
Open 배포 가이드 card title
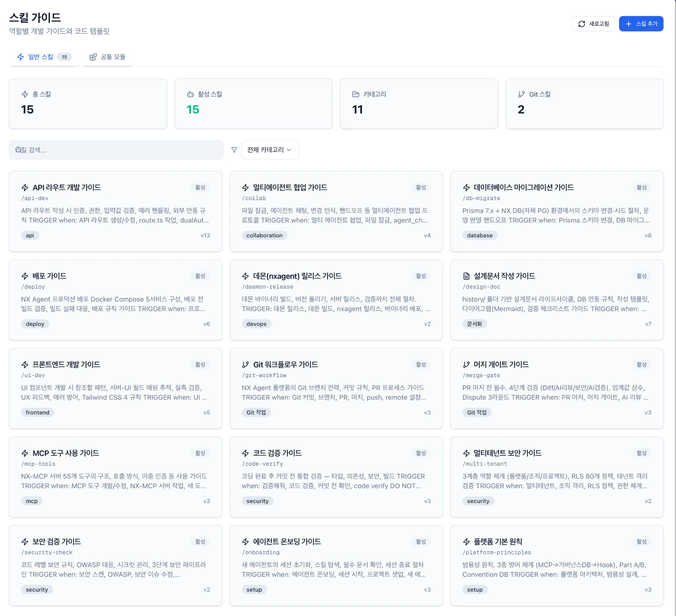click(x=49, y=276)
